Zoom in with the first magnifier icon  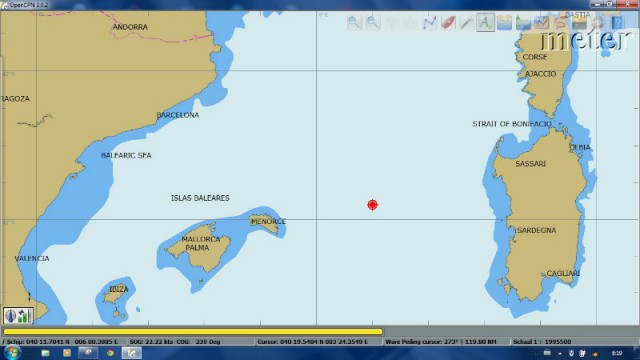pyautogui.click(x=354, y=23)
